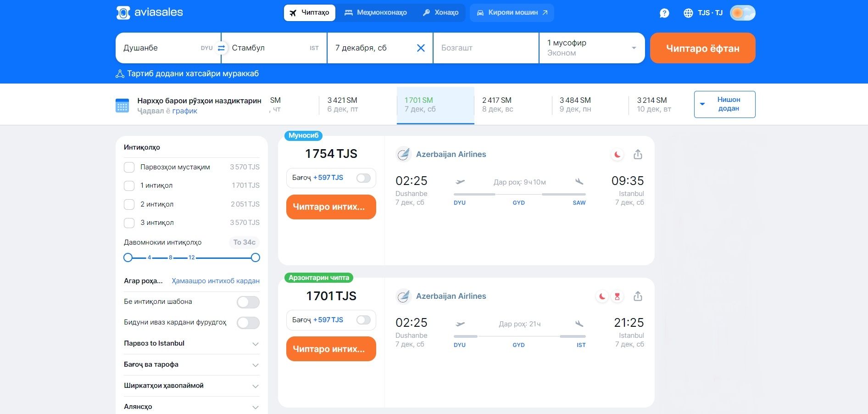This screenshot has height=414, width=868.
Task: Share the 1754 TJS ticket
Action: coord(638,155)
